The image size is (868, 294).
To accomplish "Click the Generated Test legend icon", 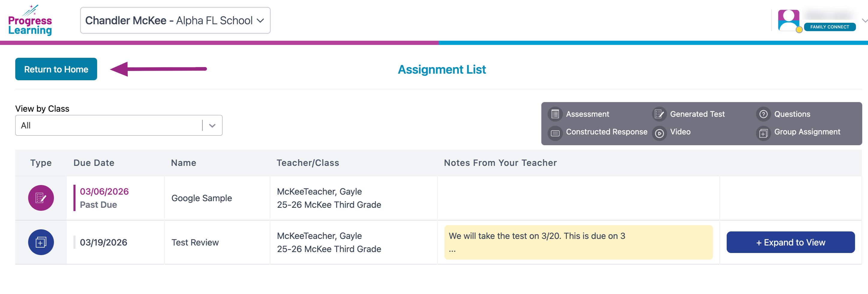I will tap(659, 114).
